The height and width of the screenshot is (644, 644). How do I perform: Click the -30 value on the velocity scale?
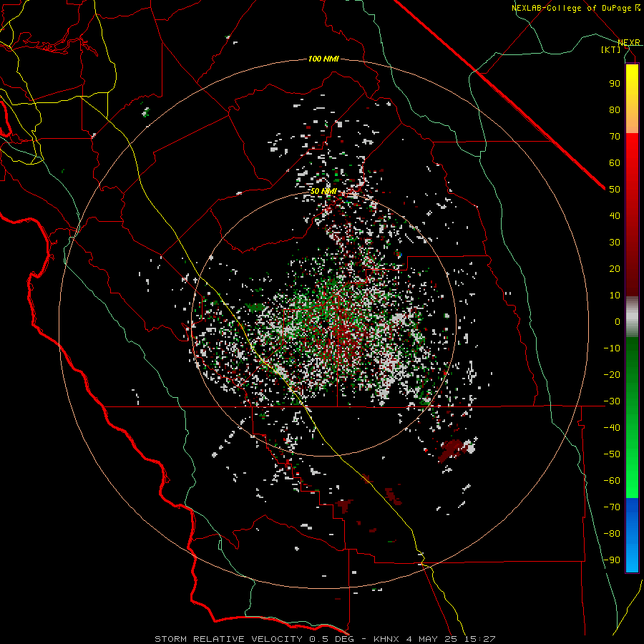coord(612,401)
